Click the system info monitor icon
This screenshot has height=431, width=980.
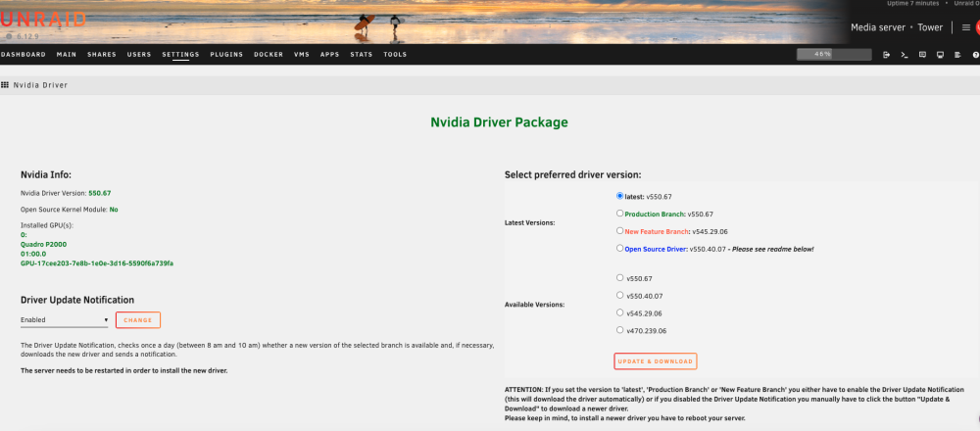coord(940,55)
